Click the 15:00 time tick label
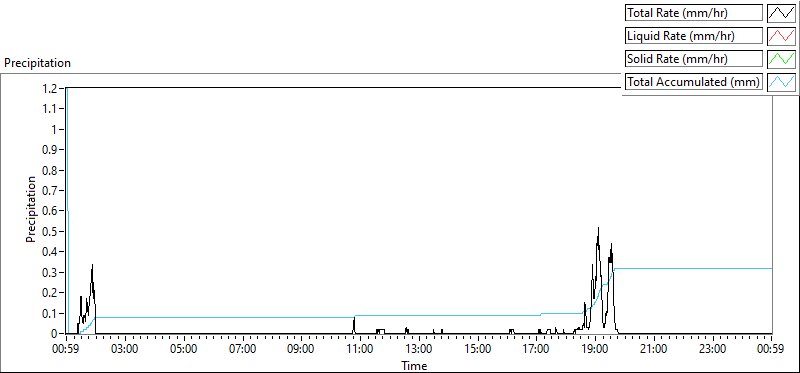 [x=478, y=349]
